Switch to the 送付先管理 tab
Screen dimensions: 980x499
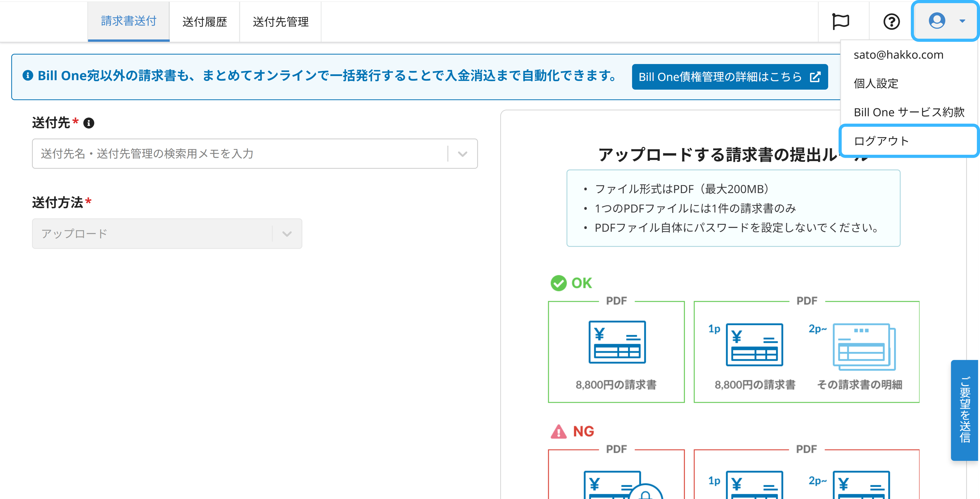coord(280,22)
